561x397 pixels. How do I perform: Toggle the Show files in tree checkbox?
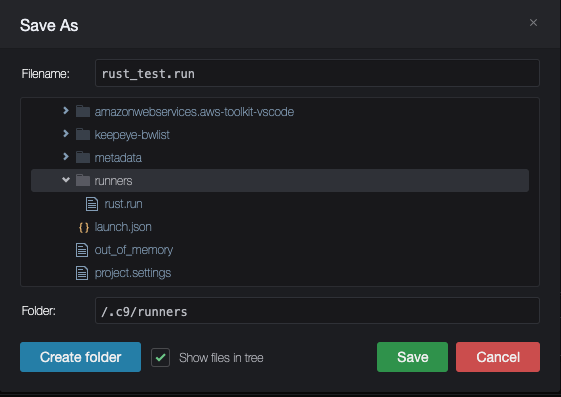pyautogui.click(x=160, y=357)
